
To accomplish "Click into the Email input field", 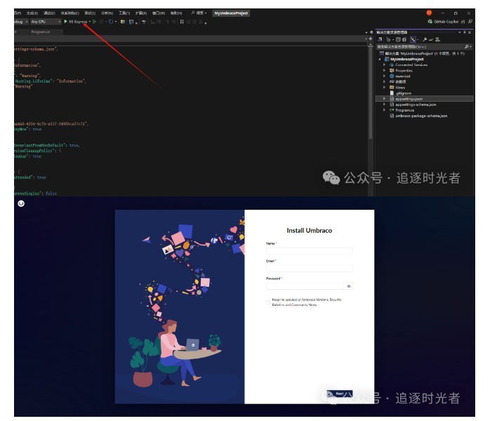I will [310, 268].
